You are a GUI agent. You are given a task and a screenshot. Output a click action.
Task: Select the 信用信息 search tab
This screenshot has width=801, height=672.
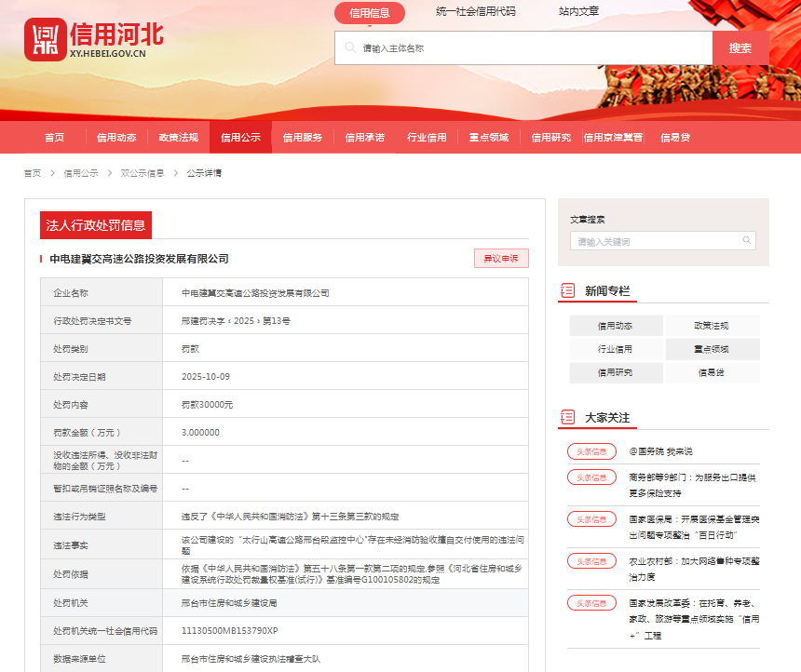coord(370,13)
